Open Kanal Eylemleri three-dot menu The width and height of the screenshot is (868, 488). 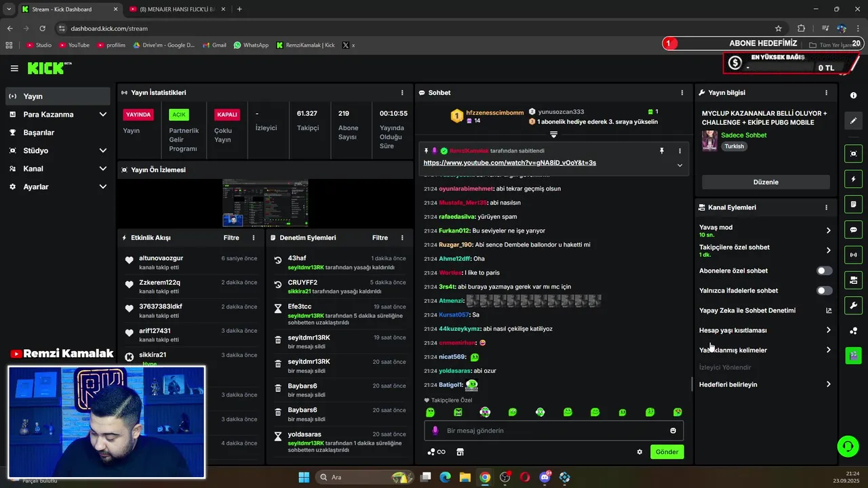point(826,207)
